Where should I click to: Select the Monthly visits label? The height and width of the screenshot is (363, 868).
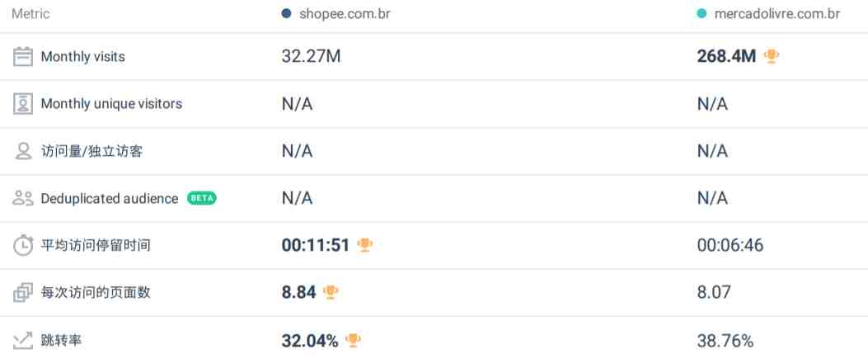tap(83, 57)
